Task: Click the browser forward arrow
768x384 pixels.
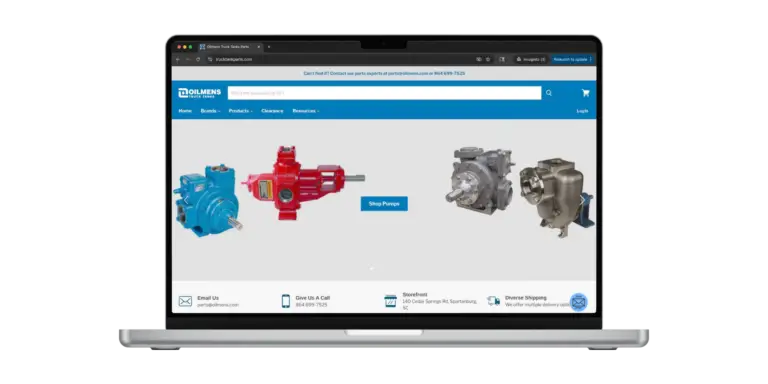Action: [x=188, y=59]
